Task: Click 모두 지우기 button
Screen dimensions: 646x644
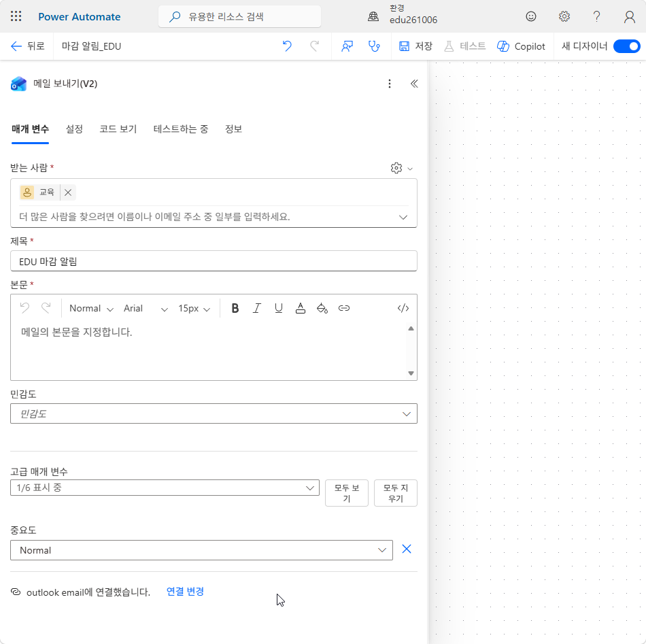Action: [x=396, y=493]
